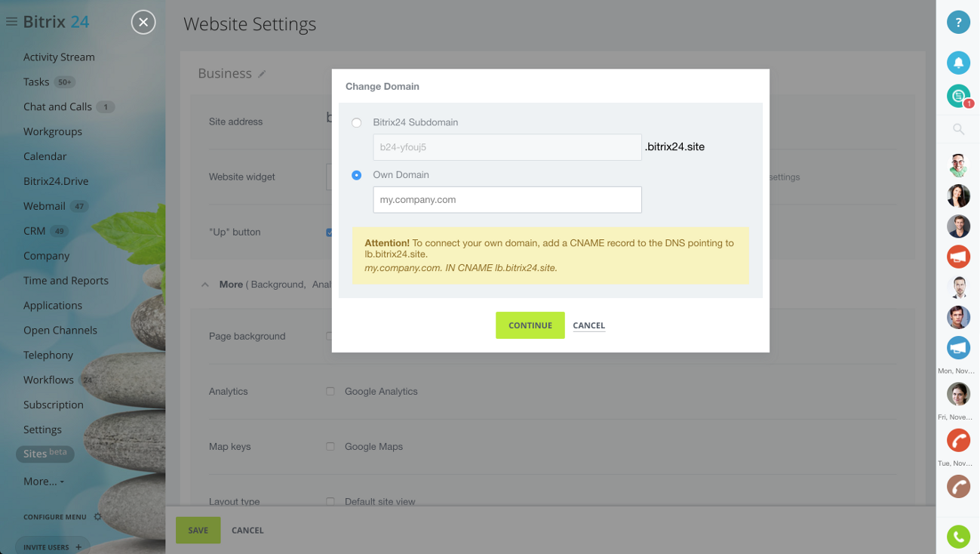Viewport: 980px width, 554px height.
Task: Enable the Google Analytics checkbox
Action: coord(330,391)
